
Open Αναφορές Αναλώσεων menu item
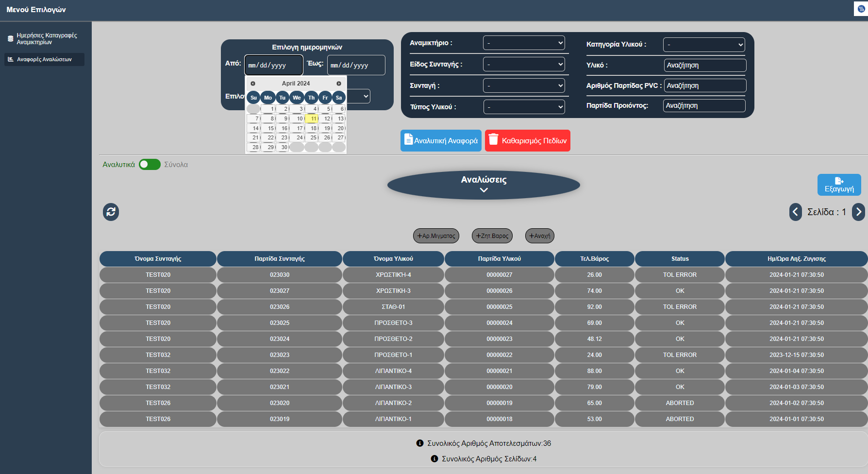(x=45, y=59)
